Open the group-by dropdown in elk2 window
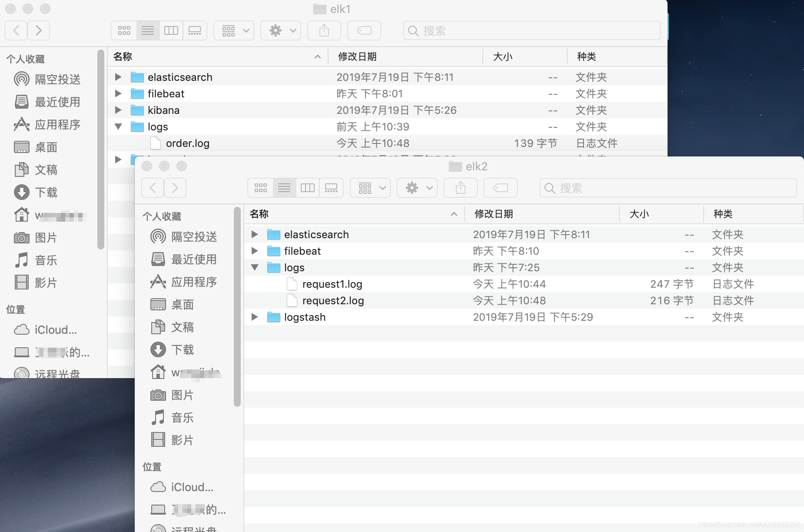Image resolution: width=804 pixels, height=532 pixels. click(370, 188)
